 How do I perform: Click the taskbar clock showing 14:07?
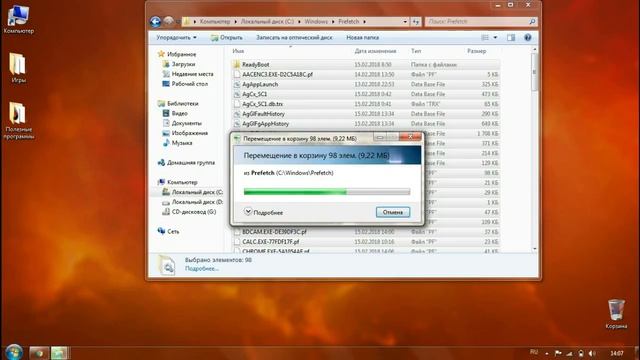(x=617, y=353)
